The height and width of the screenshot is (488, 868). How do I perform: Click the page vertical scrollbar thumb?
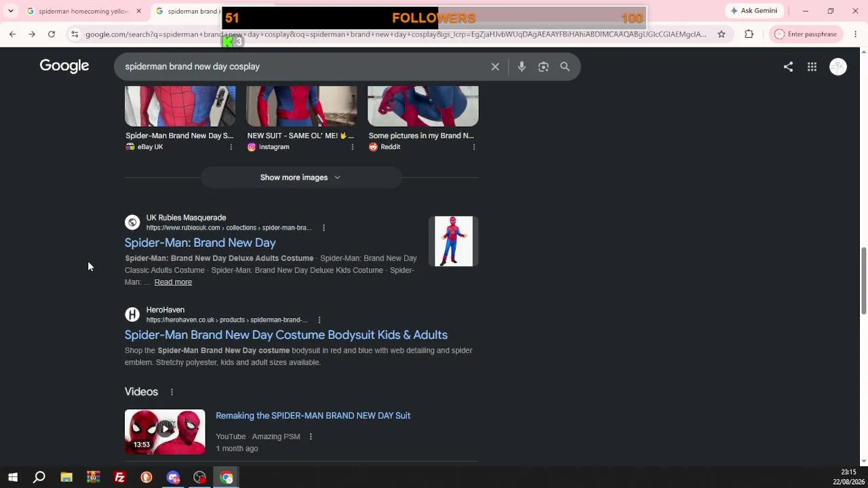point(863,281)
